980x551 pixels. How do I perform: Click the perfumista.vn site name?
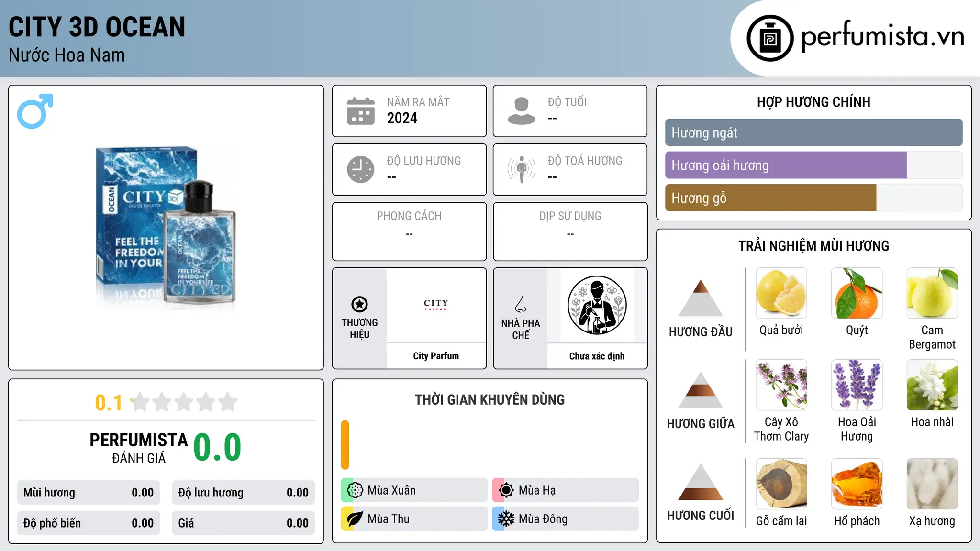coord(883,37)
